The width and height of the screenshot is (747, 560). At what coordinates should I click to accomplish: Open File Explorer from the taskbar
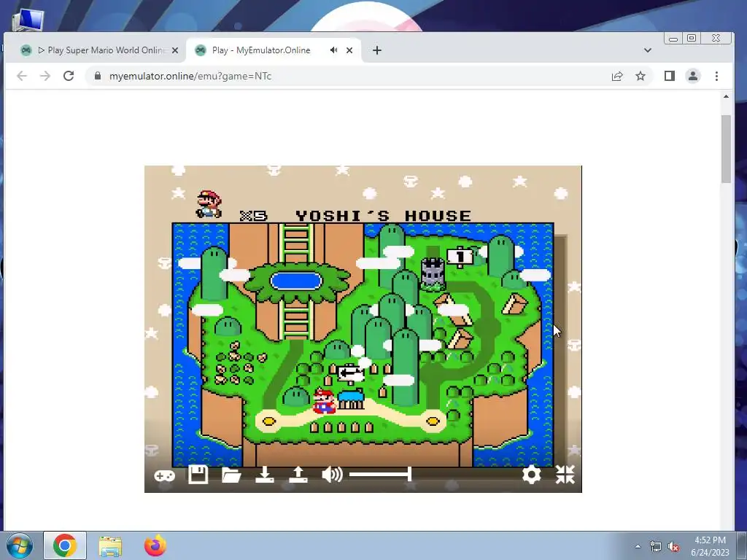coord(110,546)
